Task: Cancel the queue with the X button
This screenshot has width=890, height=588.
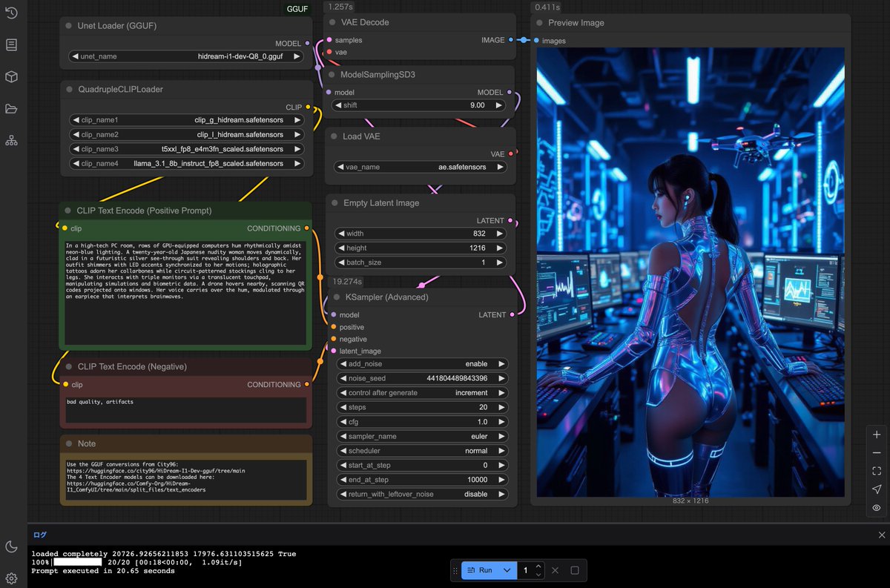Action: (555, 570)
